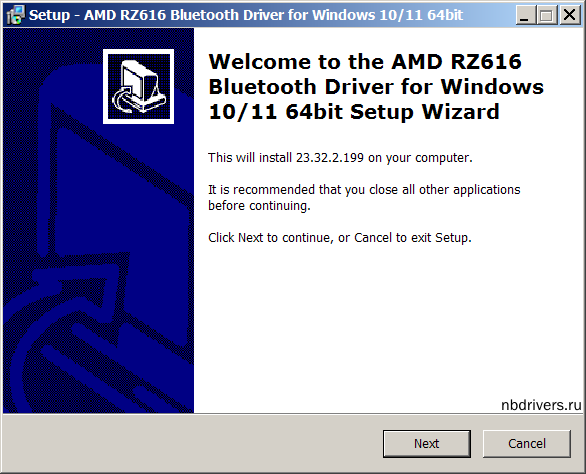Select the heading line 'Welcome to the AMD RZ616'

[x=364, y=62]
